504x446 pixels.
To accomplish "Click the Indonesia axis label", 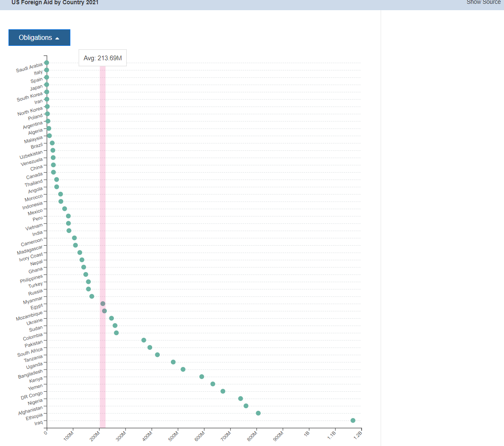I will (33, 205).
